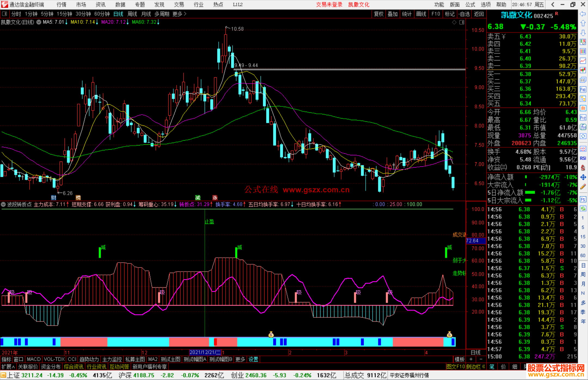Click the gray 9.49-9.44 horizontal level line
The height and width of the screenshot is (380, 588).
point(350,69)
